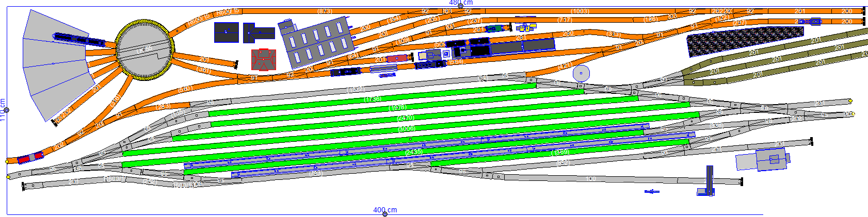The width and height of the screenshot is (868, 217).
Task: Select the large gray building with windows
Action: click(x=315, y=41)
